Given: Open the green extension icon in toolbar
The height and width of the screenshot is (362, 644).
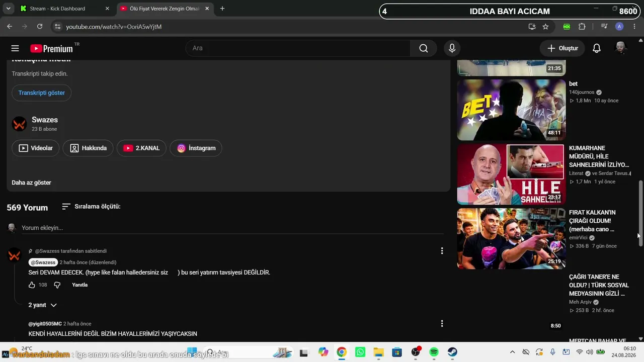Looking at the screenshot, I should coord(567,27).
